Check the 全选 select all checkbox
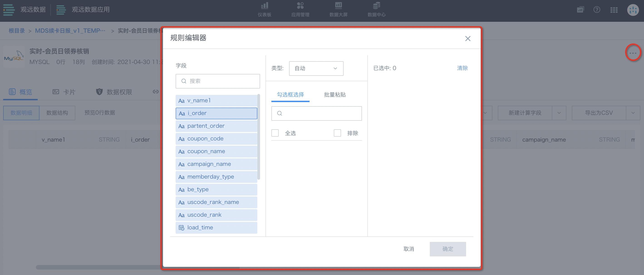This screenshot has width=644, height=275. pyautogui.click(x=275, y=133)
